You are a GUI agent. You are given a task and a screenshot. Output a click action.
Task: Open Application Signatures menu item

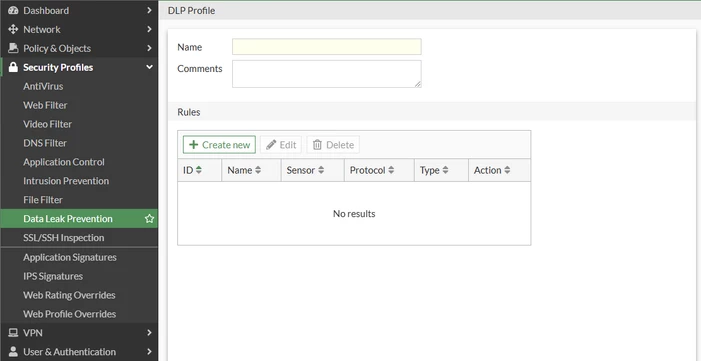(79, 257)
